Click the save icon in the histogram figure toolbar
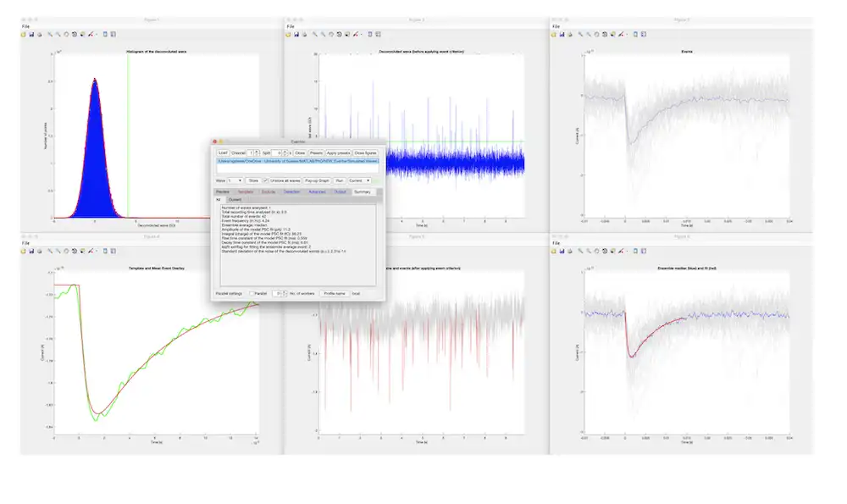Image resolution: width=847 pixels, height=504 pixels. tap(31, 35)
